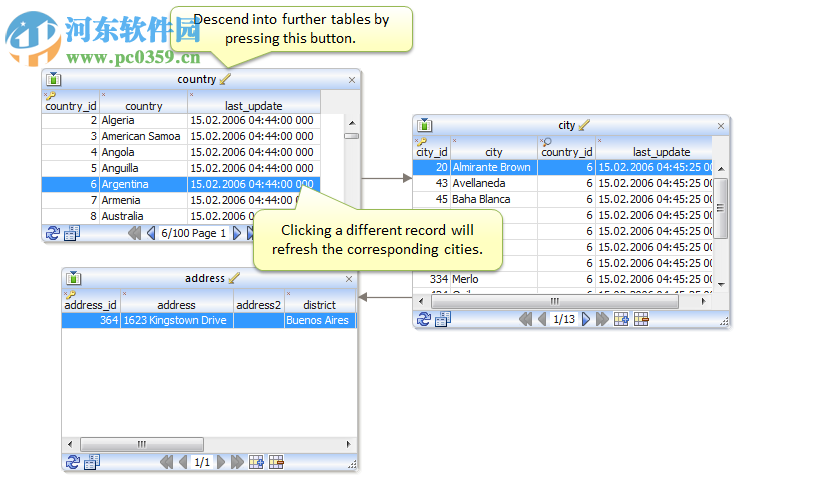Click the city_id column header
Viewport: 822px width, 493px height.
(431, 148)
